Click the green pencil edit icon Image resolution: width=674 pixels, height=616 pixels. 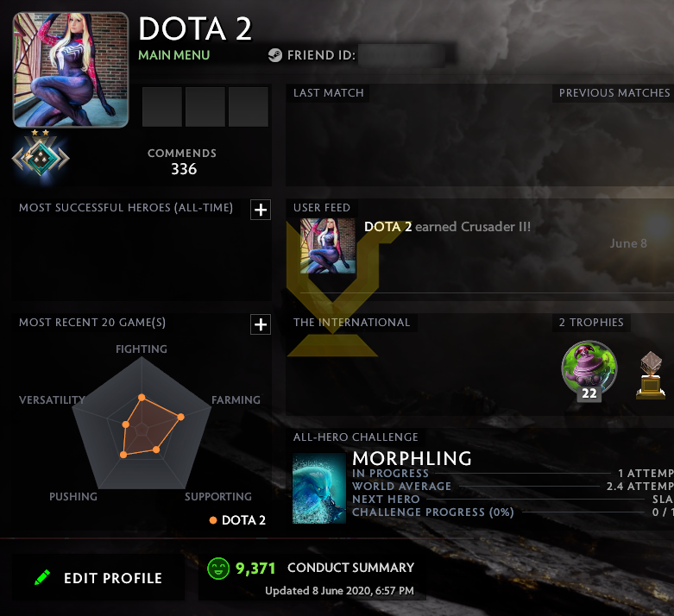(x=42, y=577)
